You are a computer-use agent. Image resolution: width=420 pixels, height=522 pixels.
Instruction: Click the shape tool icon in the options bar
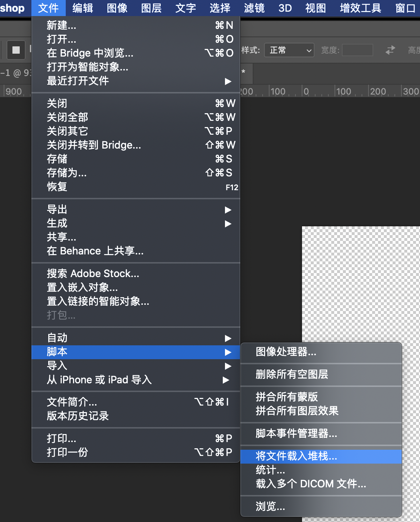[15, 50]
